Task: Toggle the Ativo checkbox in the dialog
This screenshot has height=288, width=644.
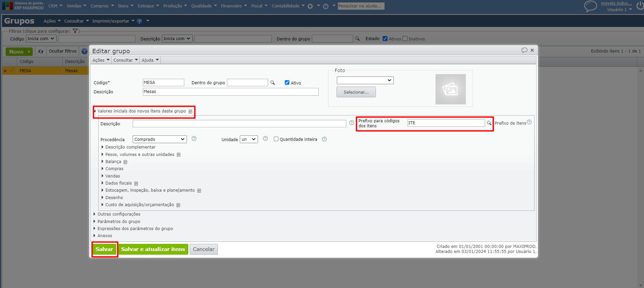Action: coord(287,83)
